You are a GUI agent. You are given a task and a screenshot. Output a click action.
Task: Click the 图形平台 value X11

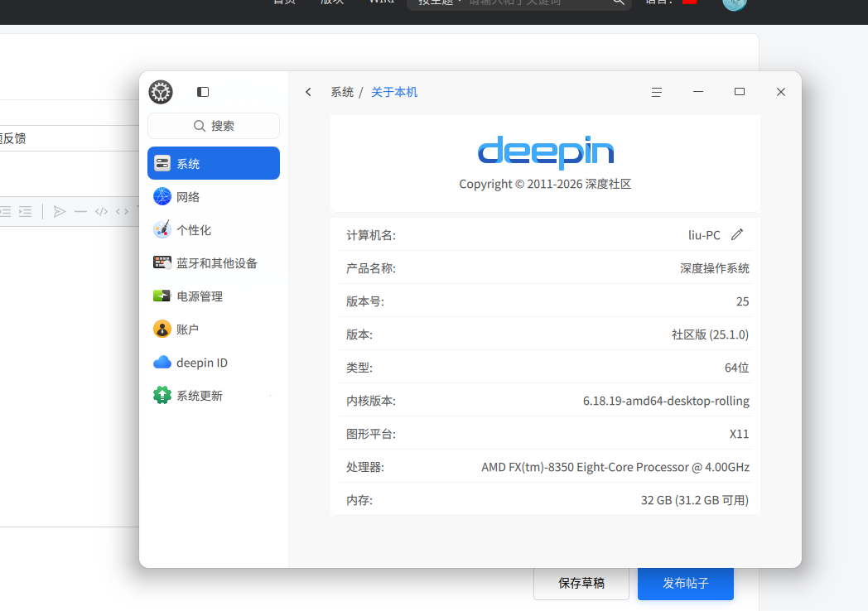pos(739,434)
